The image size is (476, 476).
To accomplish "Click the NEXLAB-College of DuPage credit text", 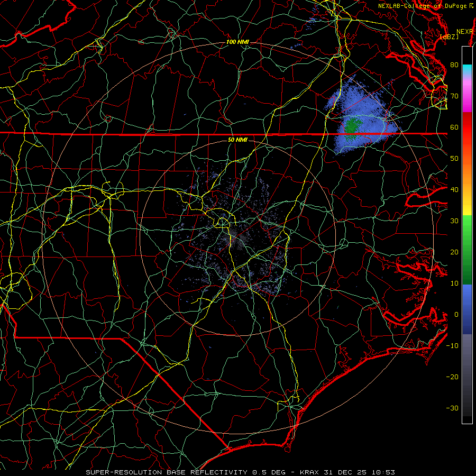I will point(423,6).
